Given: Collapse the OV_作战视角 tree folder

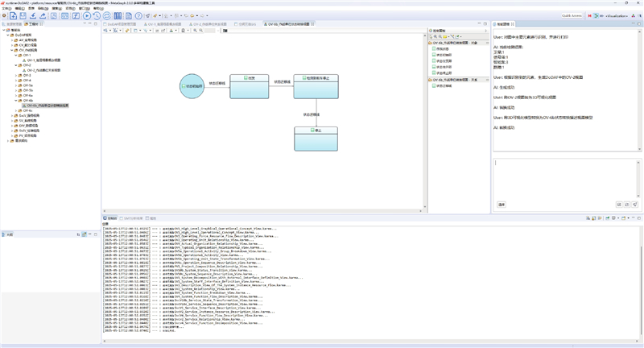Looking at the screenshot, I should pyautogui.click(x=11, y=50).
